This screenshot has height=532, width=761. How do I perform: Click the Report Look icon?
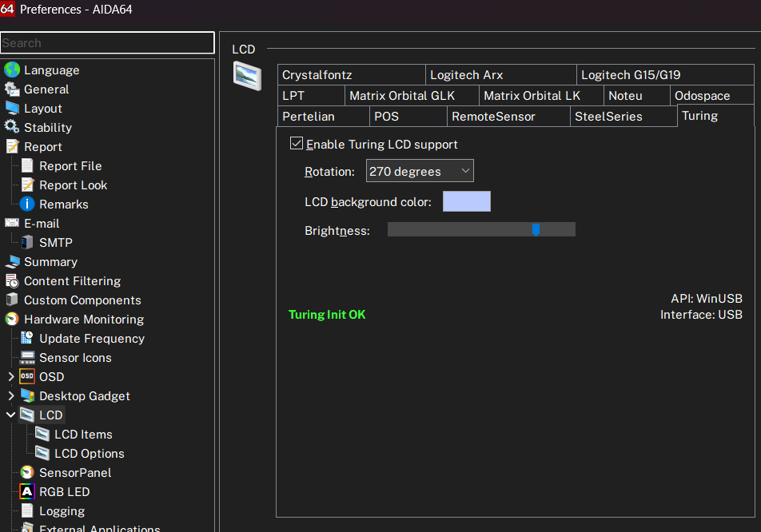(x=27, y=185)
